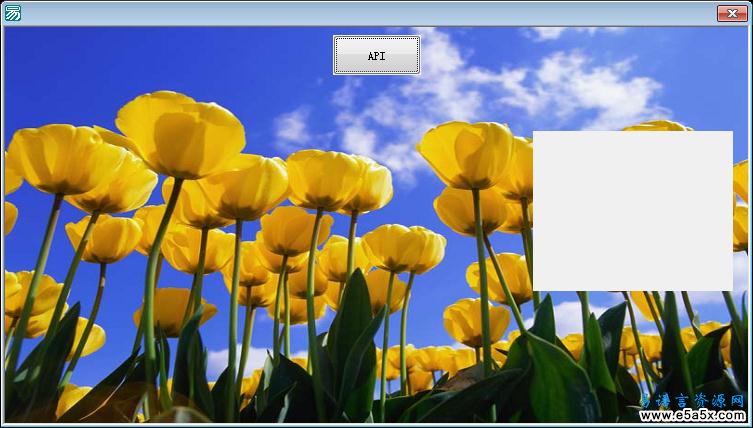Click the top-left corner of the gray panel

pos(535,133)
